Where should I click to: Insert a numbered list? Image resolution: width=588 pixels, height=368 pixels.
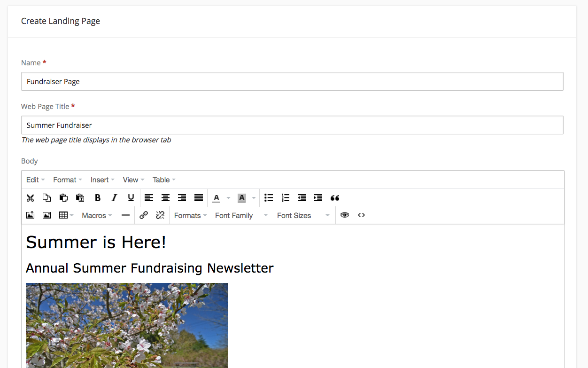(285, 198)
